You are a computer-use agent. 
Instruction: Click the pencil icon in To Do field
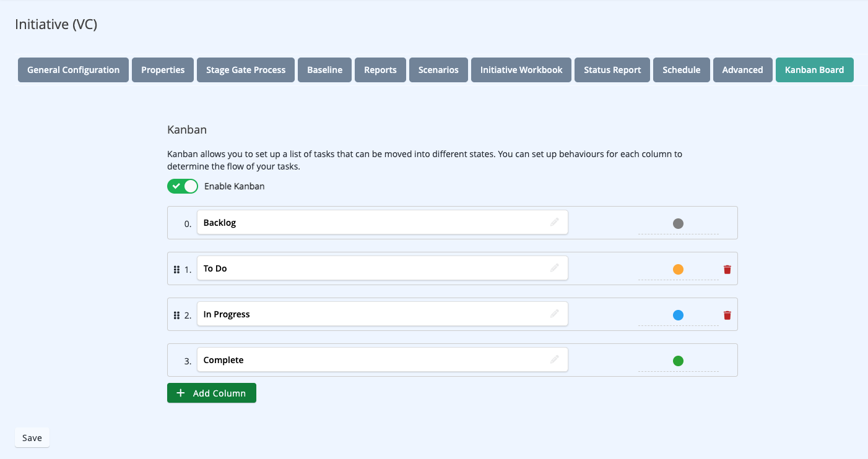click(x=555, y=268)
